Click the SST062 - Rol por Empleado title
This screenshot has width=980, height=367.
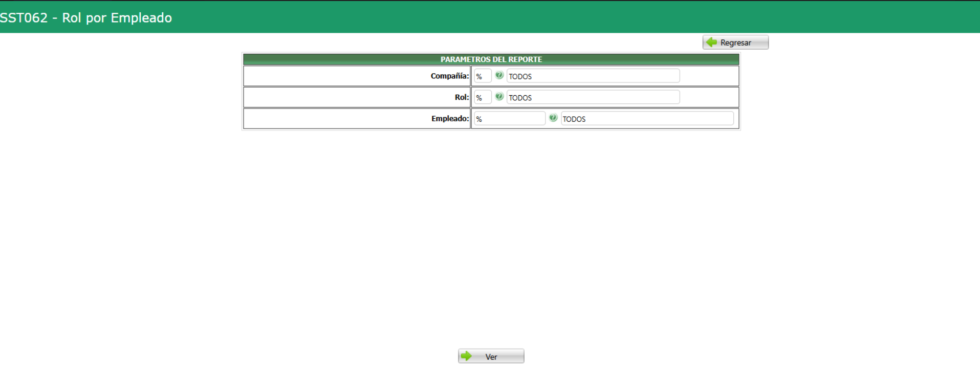pos(86,18)
